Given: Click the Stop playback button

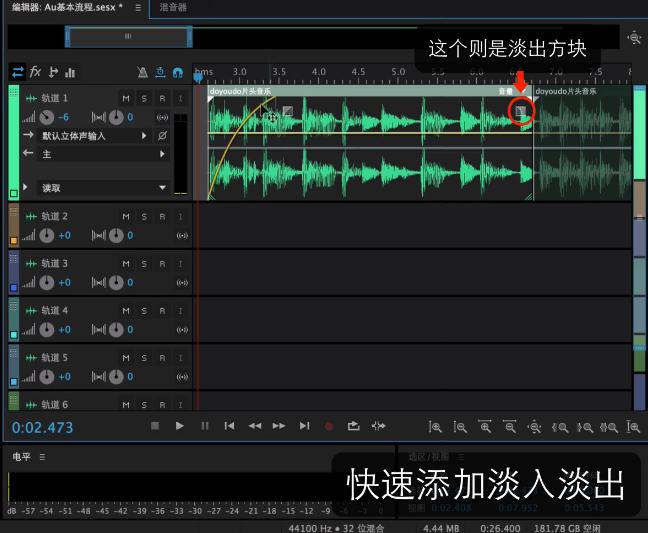Looking at the screenshot, I should [x=155, y=426].
